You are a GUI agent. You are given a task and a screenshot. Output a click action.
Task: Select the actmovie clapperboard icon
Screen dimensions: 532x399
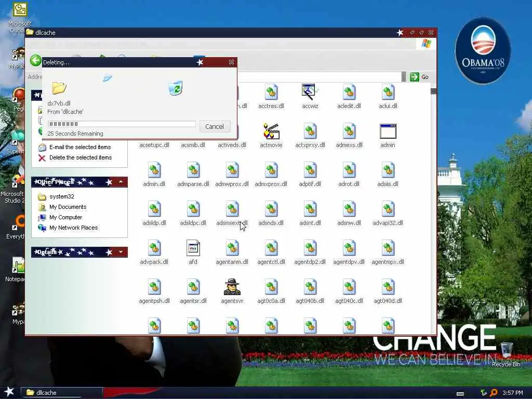click(271, 136)
